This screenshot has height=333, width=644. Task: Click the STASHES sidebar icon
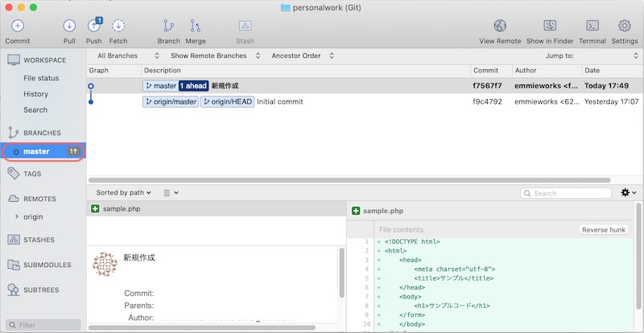[x=14, y=240]
